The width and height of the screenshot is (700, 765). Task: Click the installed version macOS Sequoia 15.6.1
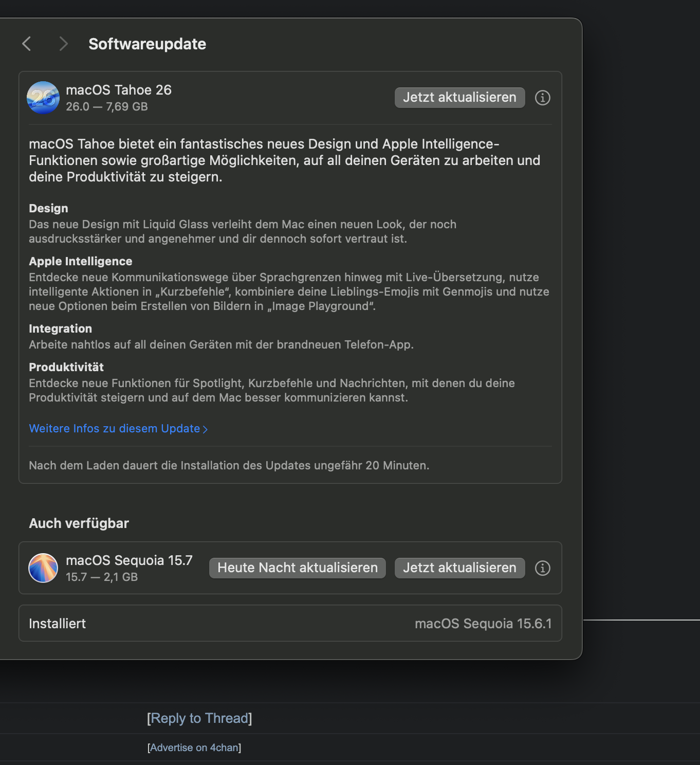[483, 624]
